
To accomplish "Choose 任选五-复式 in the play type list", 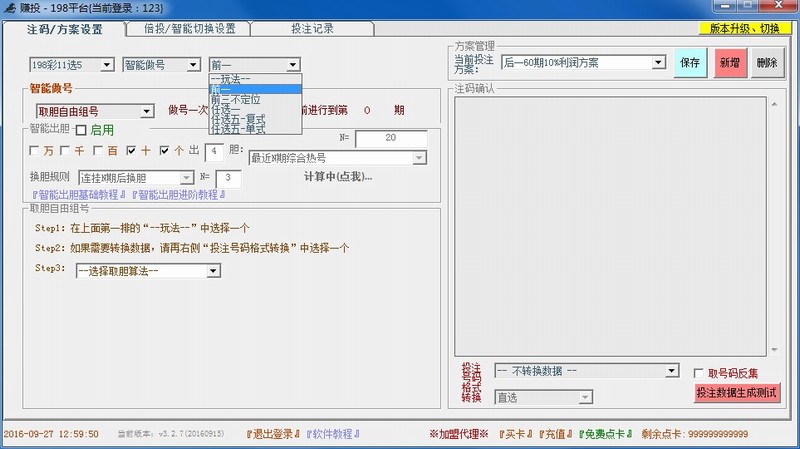I will pos(238,119).
